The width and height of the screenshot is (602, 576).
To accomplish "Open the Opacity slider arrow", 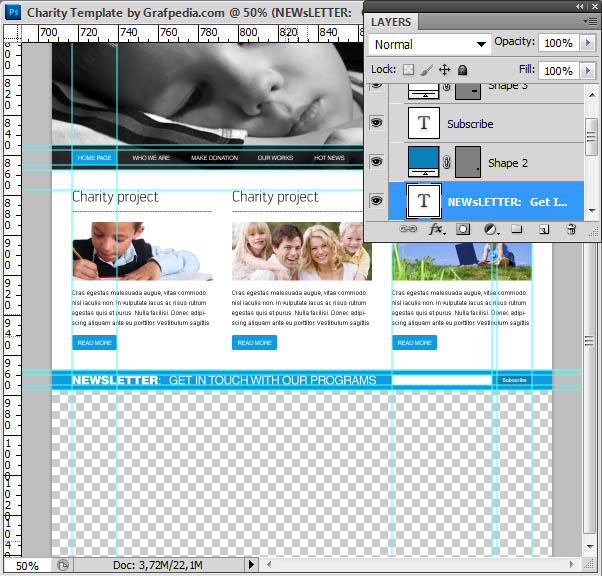I will click(588, 43).
